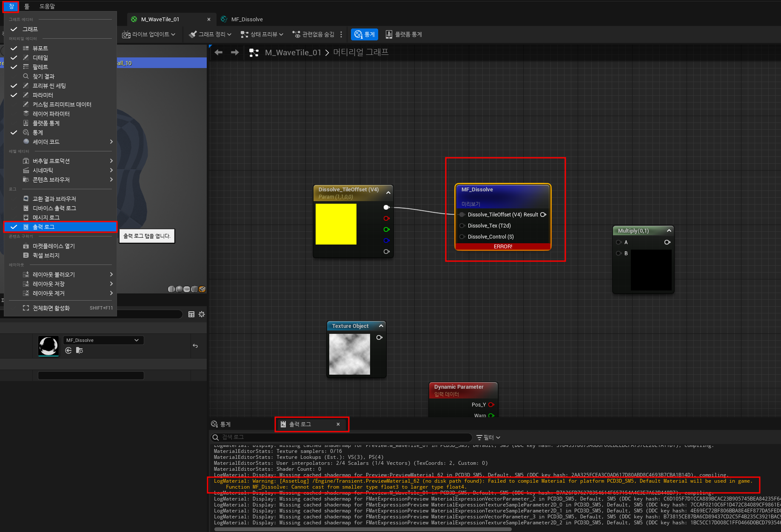The width and height of the screenshot is (781, 532).
Task: Toggle the 뷰포트 panel in the window menu
Action: click(40, 48)
